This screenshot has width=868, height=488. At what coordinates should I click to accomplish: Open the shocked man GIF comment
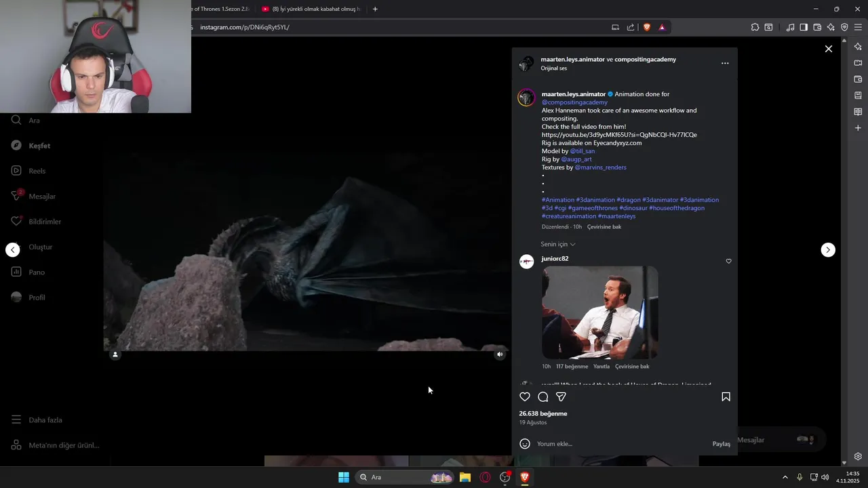click(600, 312)
